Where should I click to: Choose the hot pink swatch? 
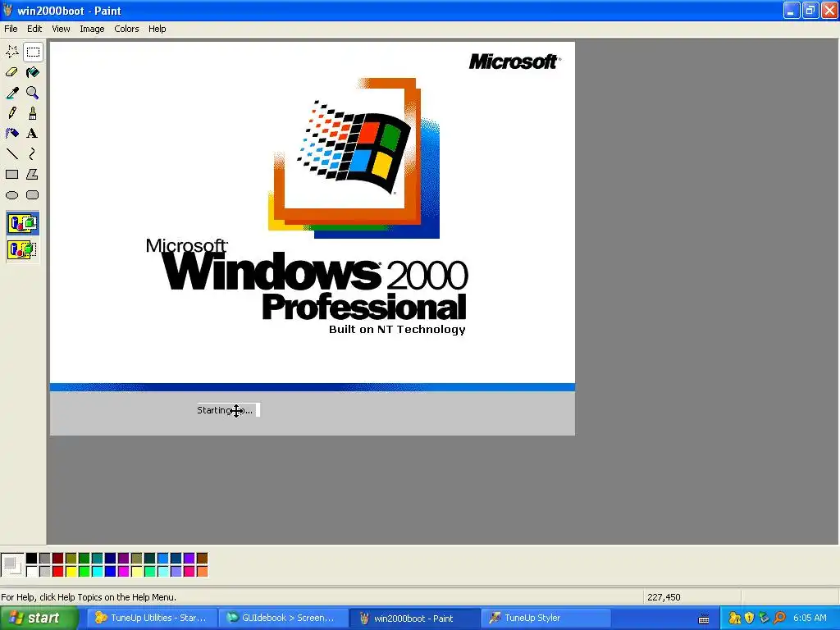[189, 572]
